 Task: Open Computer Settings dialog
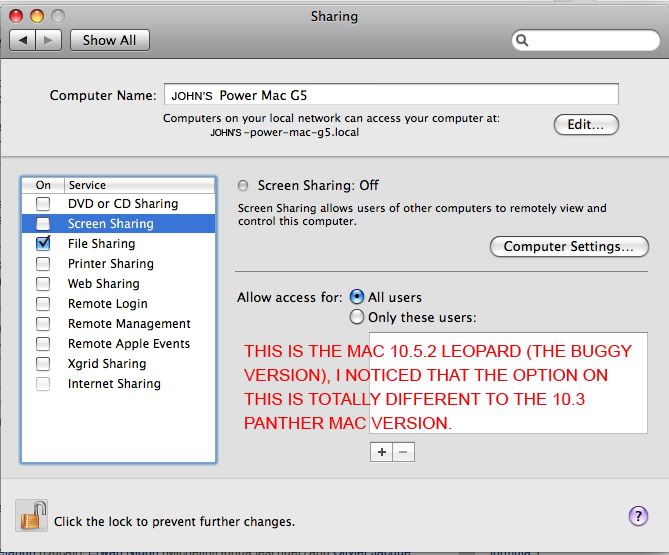pyautogui.click(x=569, y=247)
